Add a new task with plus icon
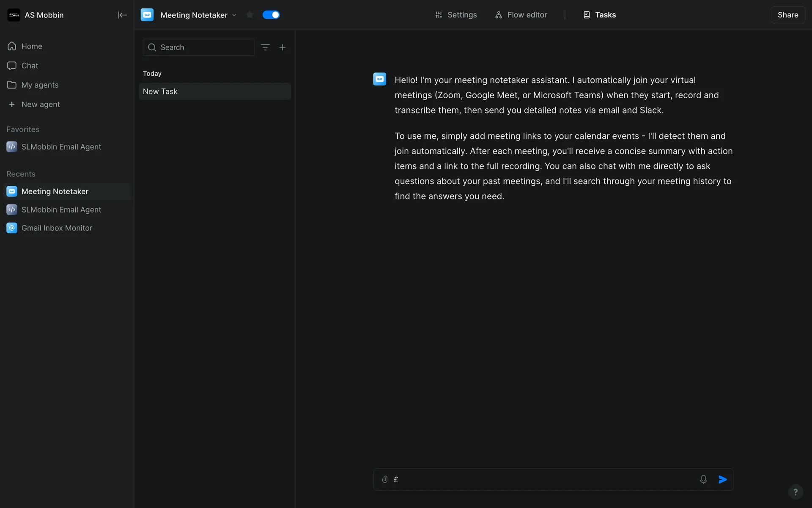The width and height of the screenshot is (812, 508). click(283, 47)
